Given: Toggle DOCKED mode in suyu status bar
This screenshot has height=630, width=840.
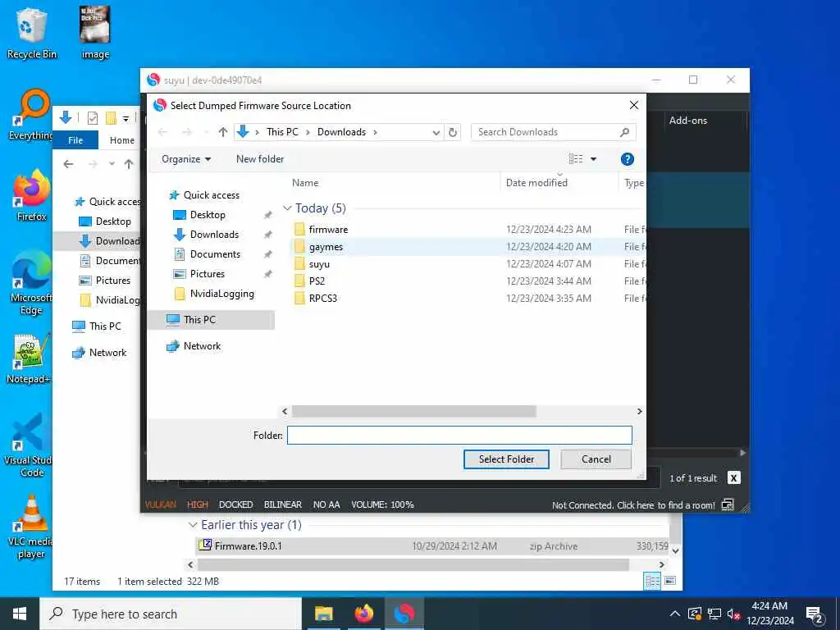Looking at the screenshot, I should [x=235, y=504].
